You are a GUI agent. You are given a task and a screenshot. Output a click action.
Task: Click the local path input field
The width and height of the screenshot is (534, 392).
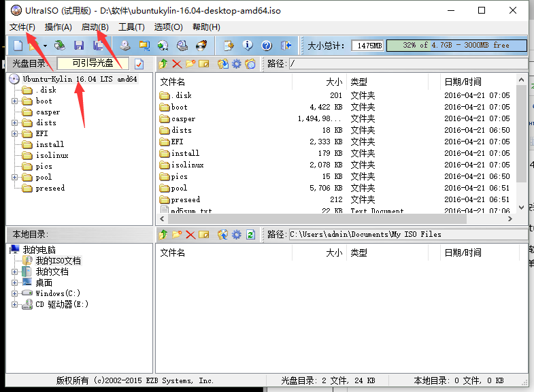407,234
